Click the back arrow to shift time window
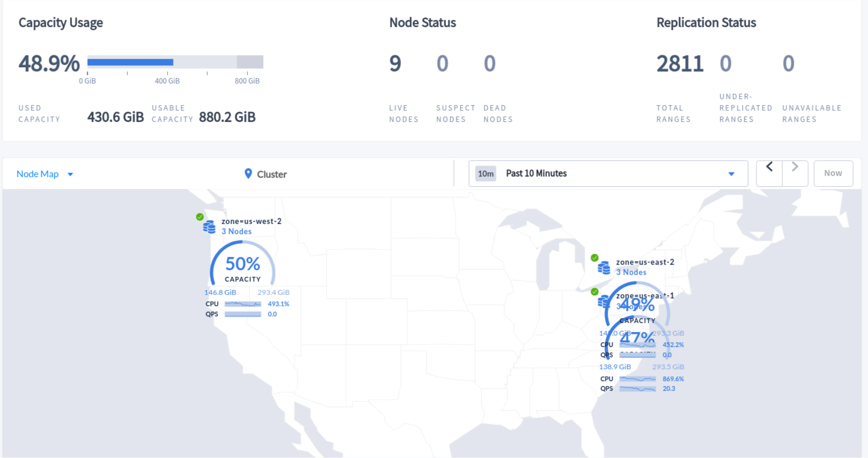Image resolution: width=868 pixels, height=458 pixels. pos(769,173)
